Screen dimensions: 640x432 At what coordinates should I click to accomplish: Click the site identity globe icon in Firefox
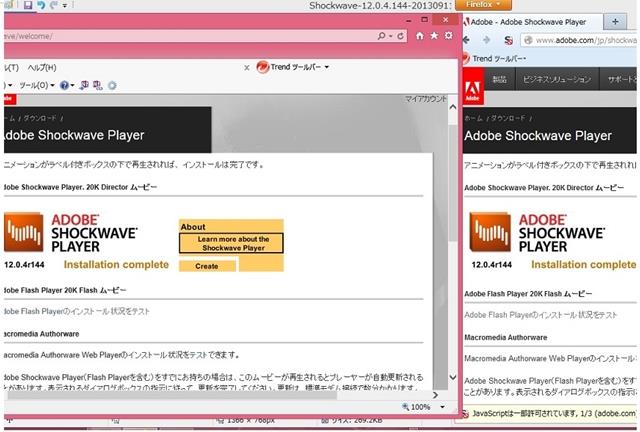[x=528, y=40]
